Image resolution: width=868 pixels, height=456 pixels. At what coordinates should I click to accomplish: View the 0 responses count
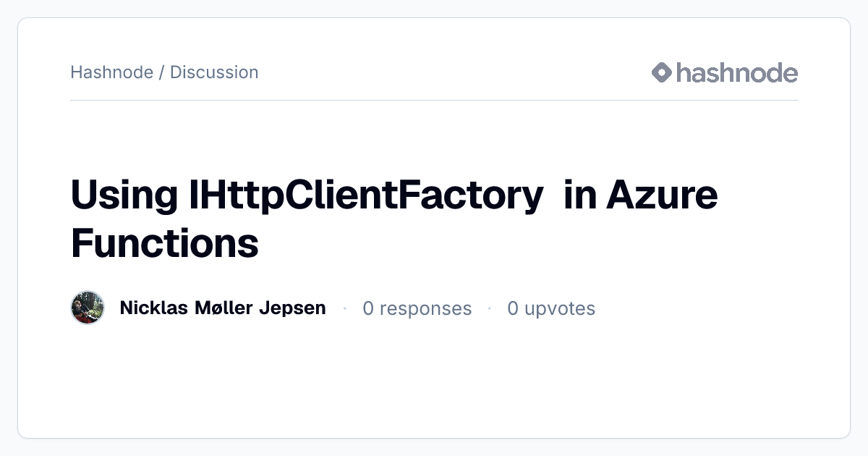pos(417,308)
